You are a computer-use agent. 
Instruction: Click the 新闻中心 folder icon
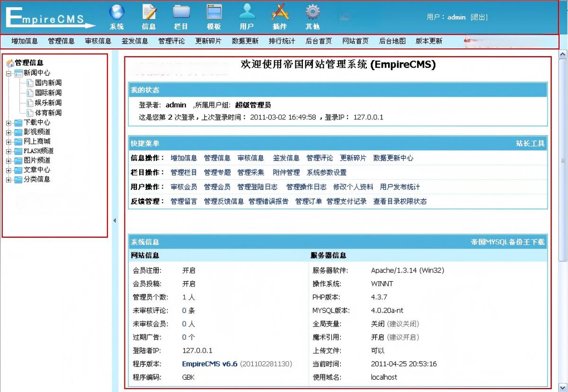point(18,73)
